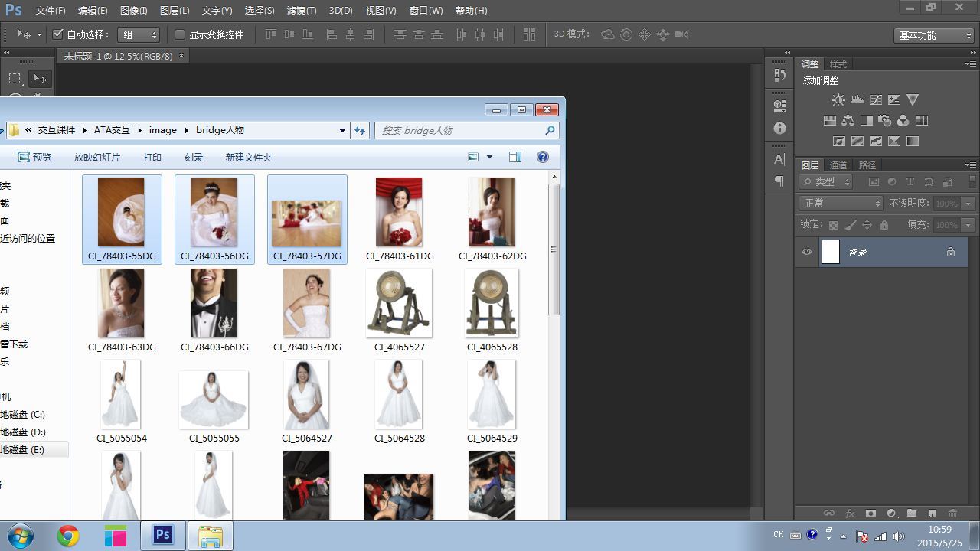Expand the workspace 基本功能 dropdown
The height and width of the screenshot is (551, 980).
933,35
